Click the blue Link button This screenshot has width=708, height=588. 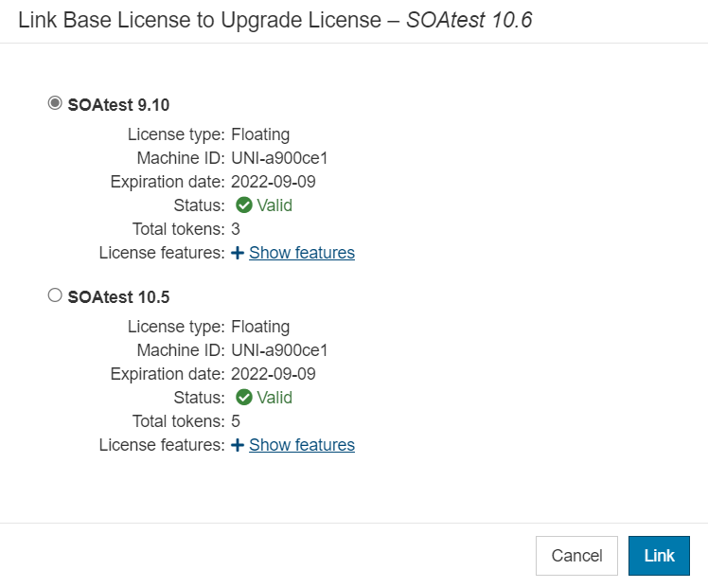[659, 556]
